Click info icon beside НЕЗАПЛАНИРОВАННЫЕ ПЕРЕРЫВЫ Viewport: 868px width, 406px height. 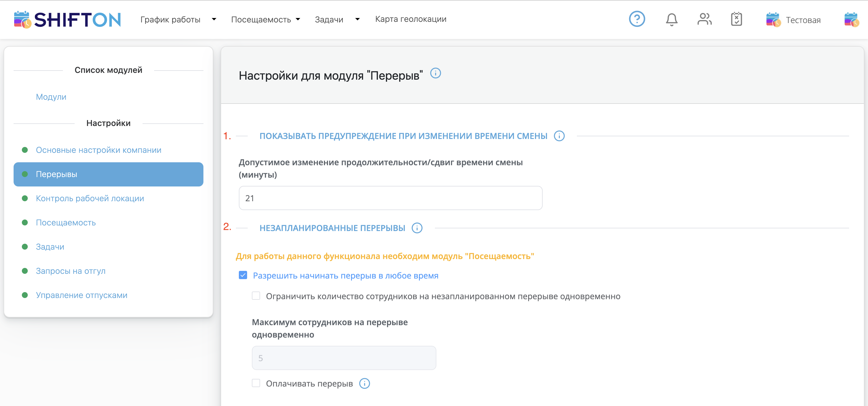point(417,228)
